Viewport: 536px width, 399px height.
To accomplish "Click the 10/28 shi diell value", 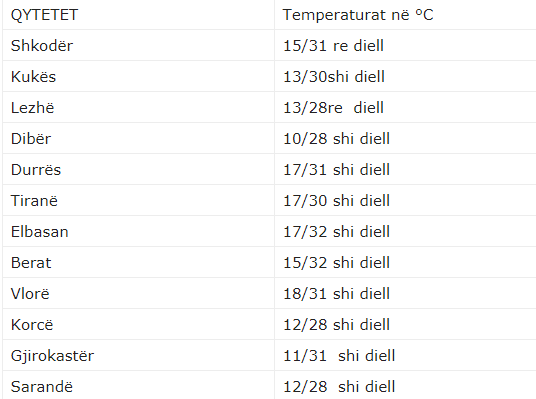I will (336, 139).
